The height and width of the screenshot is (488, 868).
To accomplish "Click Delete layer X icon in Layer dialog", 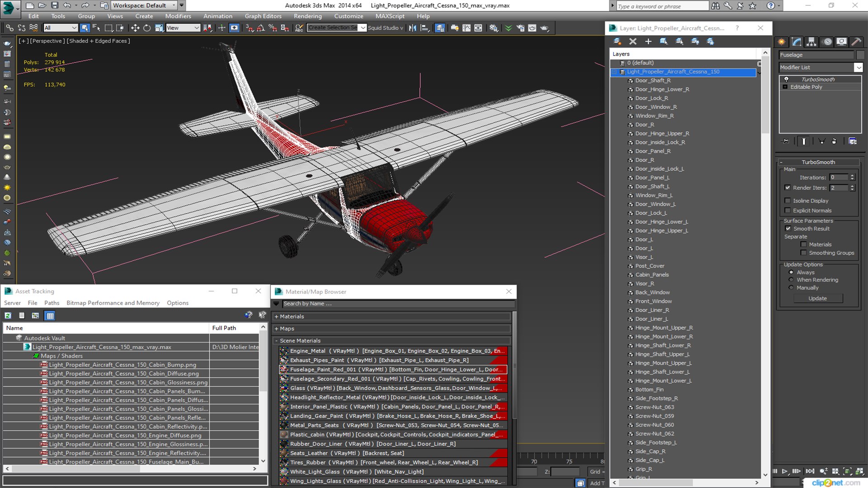I will click(633, 42).
